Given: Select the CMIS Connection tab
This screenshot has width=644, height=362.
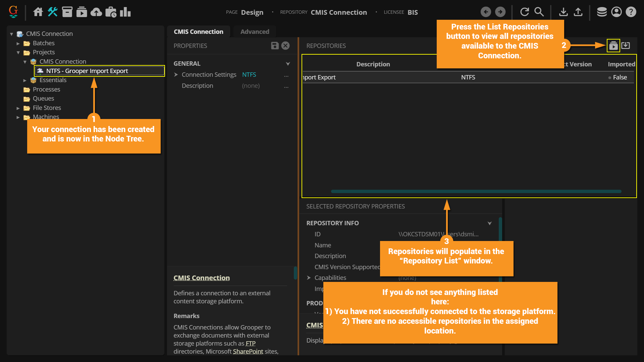Looking at the screenshot, I should coord(198,32).
